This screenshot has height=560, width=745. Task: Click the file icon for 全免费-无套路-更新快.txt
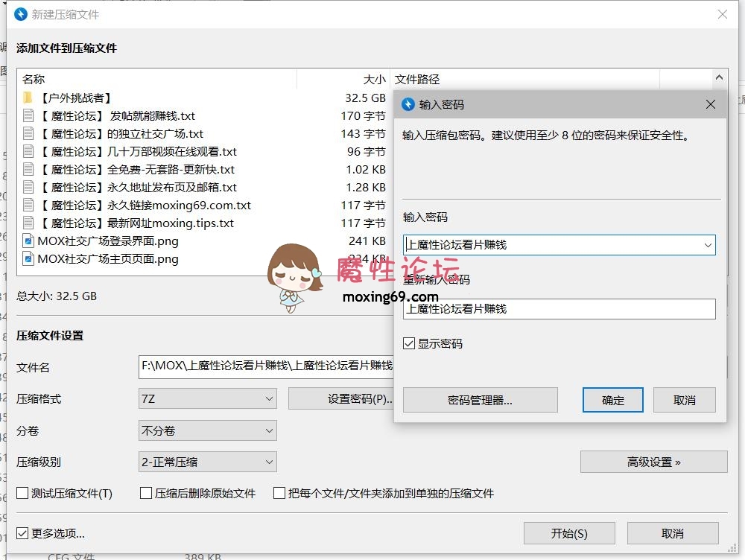click(27, 169)
